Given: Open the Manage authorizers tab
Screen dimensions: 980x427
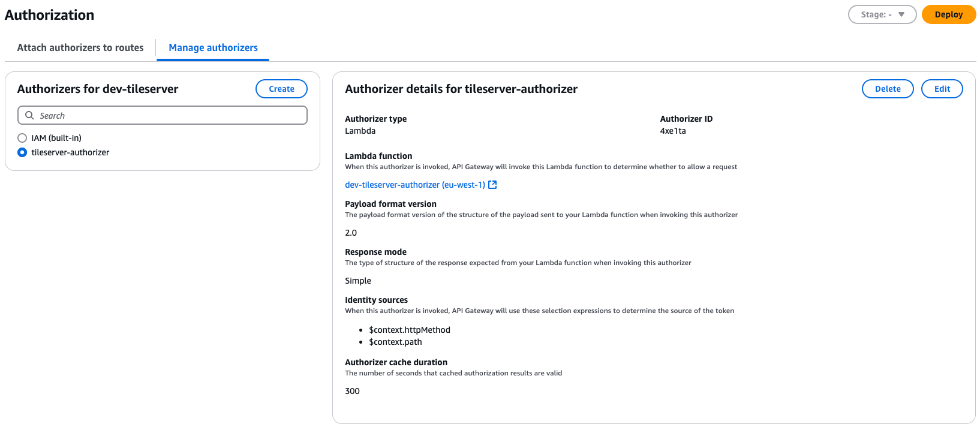Looking at the screenshot, I should [213, 47].
